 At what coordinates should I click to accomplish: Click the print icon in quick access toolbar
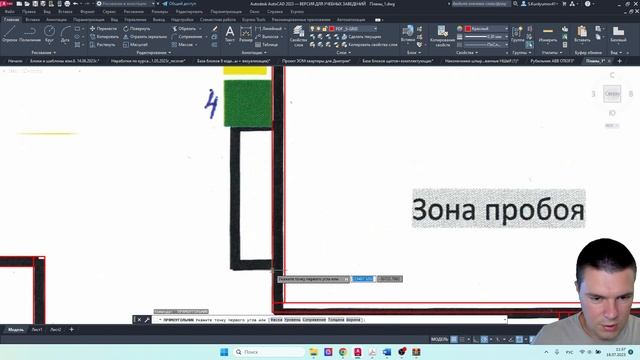click(67, 4)
